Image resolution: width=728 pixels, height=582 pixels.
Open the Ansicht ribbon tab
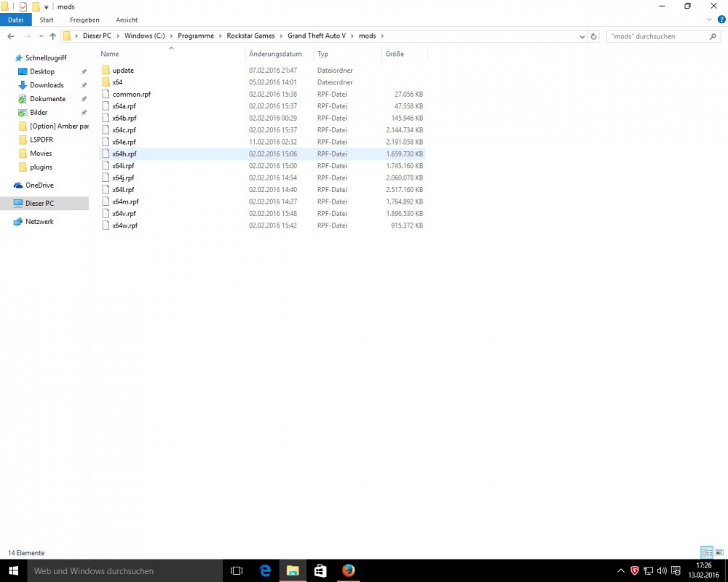(x=127, y=20)
